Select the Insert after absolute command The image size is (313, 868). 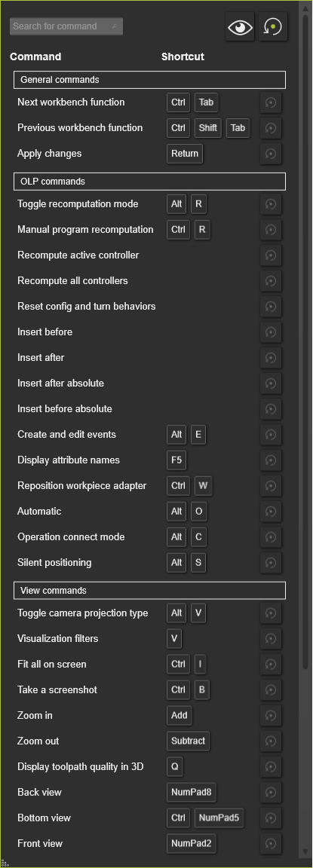(x=60, y=383)
